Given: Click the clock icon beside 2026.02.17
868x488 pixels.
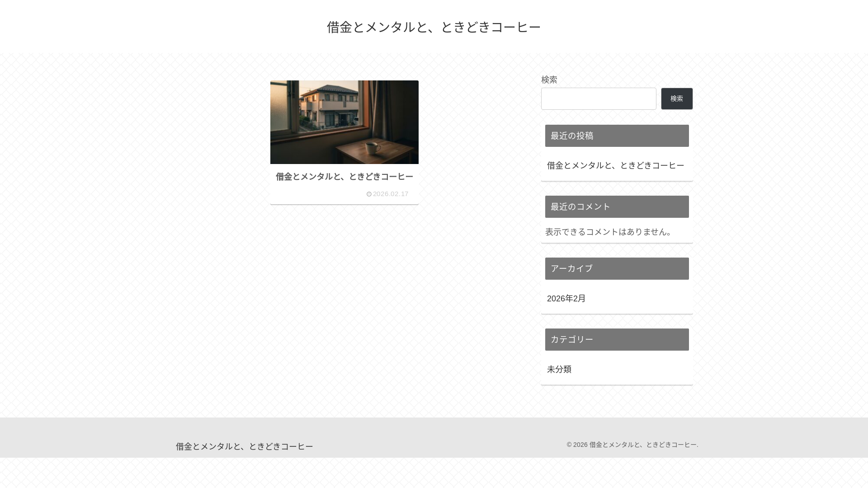Looking at the screenshot, I should pyautogui.click(x=369, y=194).
